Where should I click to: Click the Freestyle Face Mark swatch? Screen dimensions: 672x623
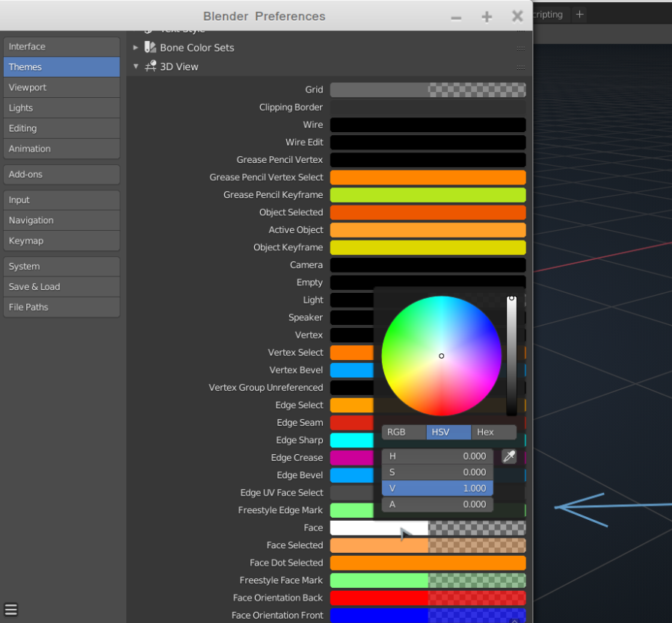click(x=428, y=580)
